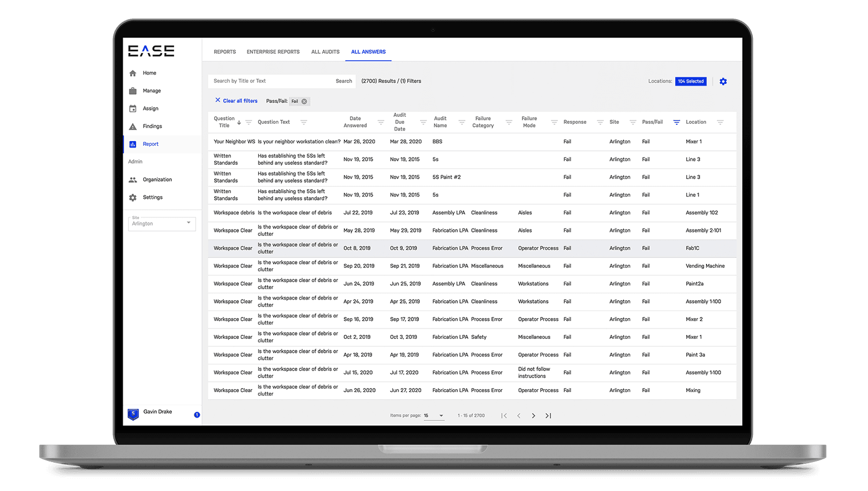Screen dimensions: 868x491
Task: Click the Search button
Action: 344,81
